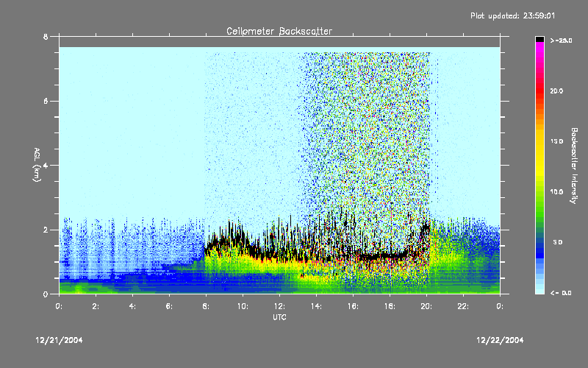
Task: Click the x-axis tick label '18:'
Action: pyautogui.click(x=390, y=306)
